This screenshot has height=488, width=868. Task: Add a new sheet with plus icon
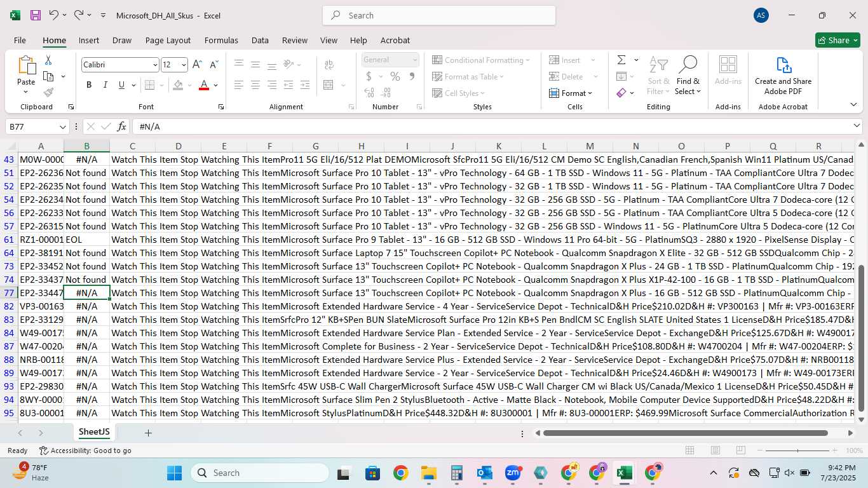tap(148, 433)
